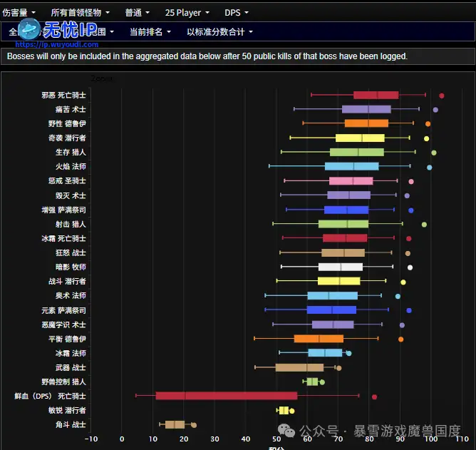476x450 pixels.
Task: Expand the 所有首领怪物 boss dropdown
Action: pos(81,12)
